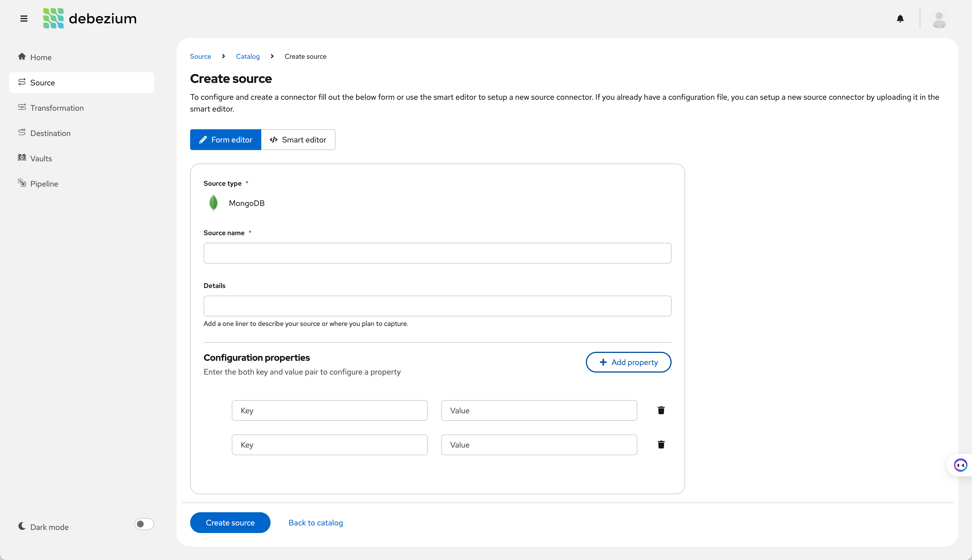
Task: Click the Transformation sidebar icon
Action: pos(22,107)
